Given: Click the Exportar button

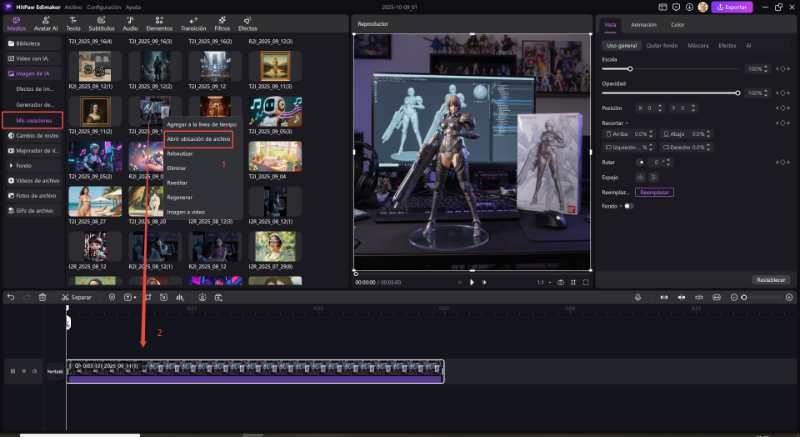Looking at the screenshot, I should click(731, 7).
